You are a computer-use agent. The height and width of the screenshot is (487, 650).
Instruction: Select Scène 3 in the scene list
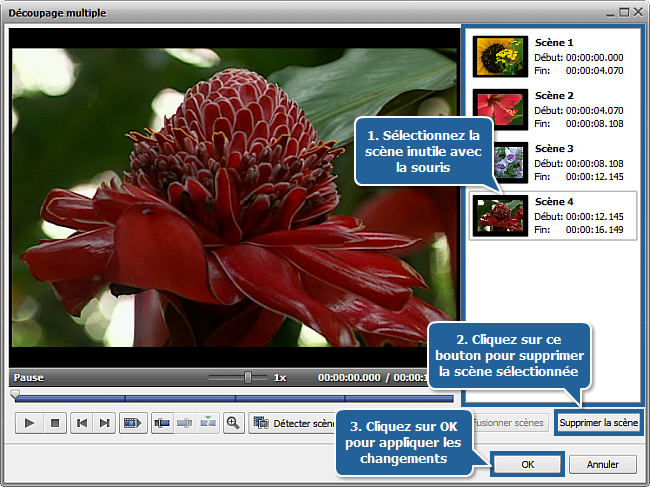pyautogui.click(x=554, y=162)
